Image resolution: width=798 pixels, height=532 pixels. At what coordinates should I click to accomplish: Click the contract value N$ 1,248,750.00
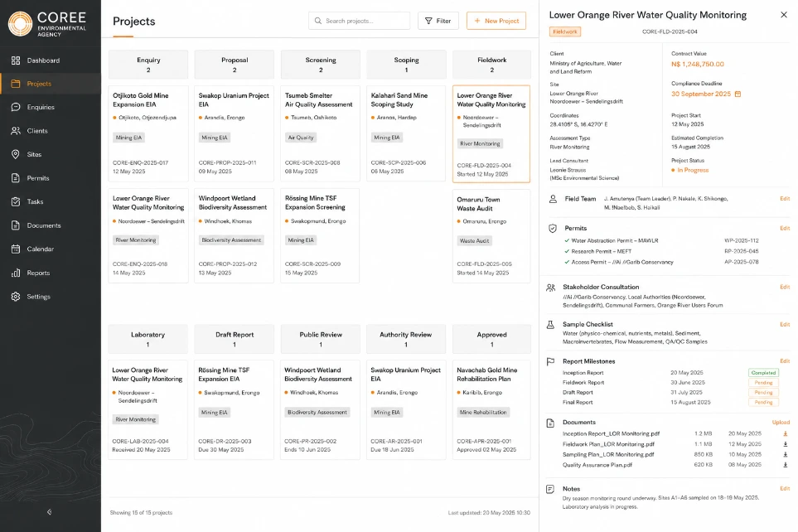tap(697, 64)
